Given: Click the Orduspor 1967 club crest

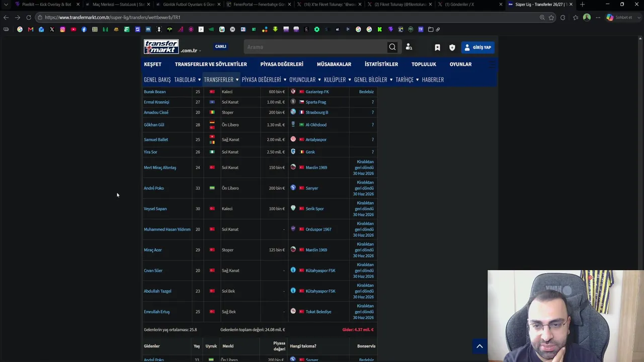Looking at the screenshot, I should click(293, 229).
